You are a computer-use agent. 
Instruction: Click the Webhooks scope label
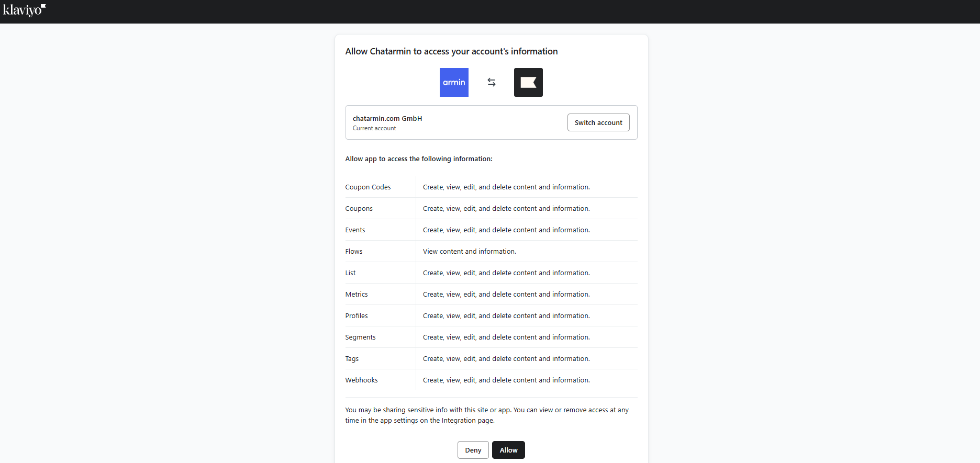pyautogui.click(x=361, y=380)
